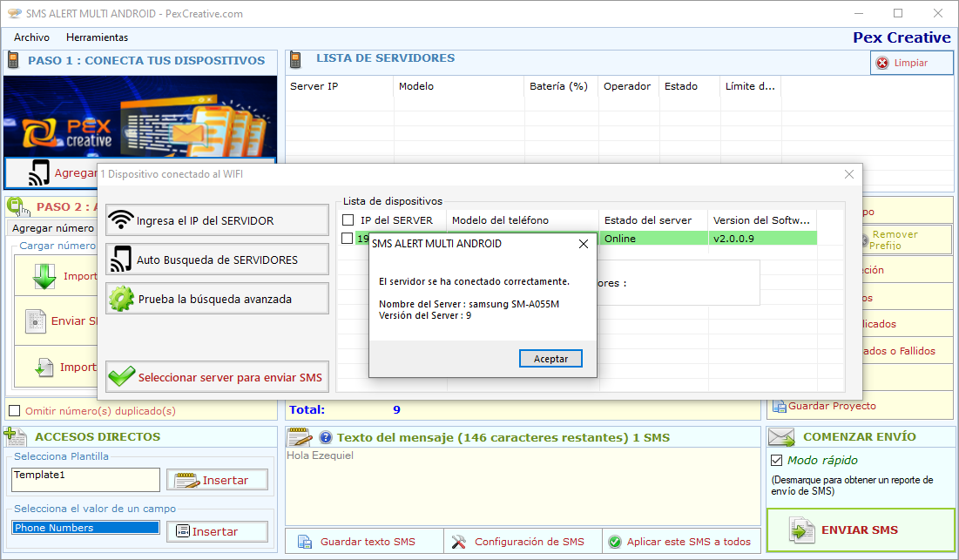Click green checkmark icon for Seleccionar server

122,376
